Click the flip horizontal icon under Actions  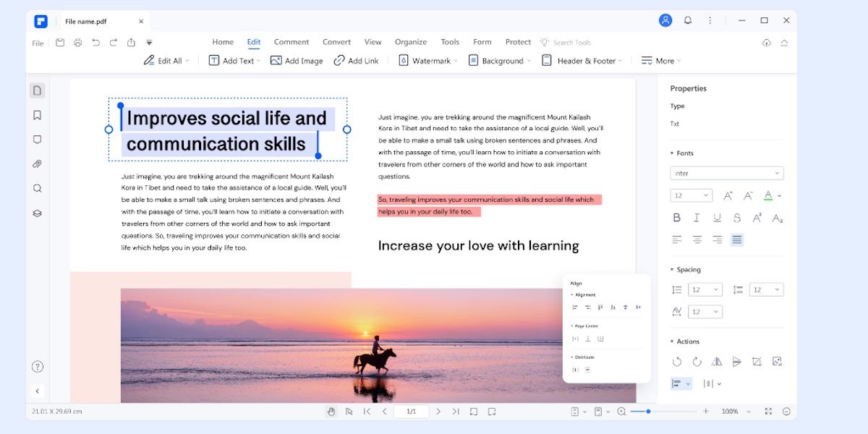pyautogui.click(x=718, y=362)
